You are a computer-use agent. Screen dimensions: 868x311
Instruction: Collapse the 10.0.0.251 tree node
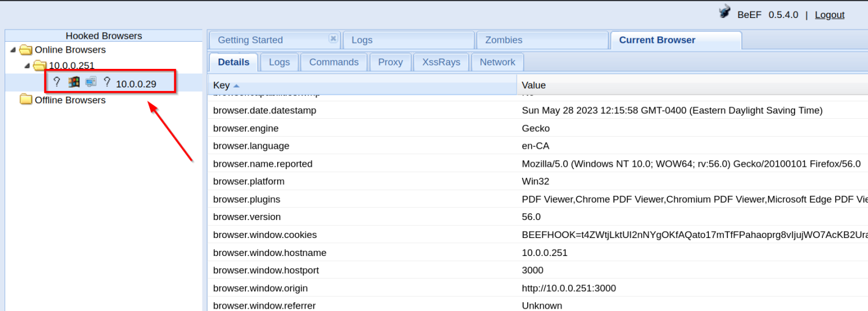tap(27, 65)
